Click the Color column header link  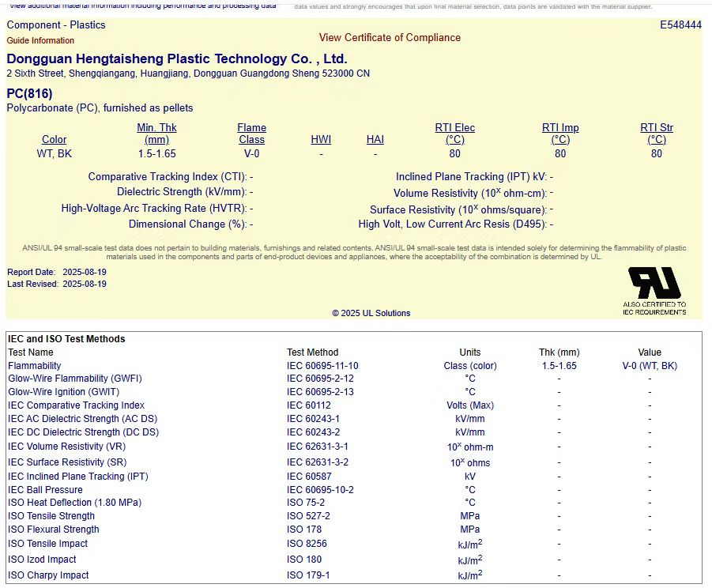[x=54, y=140]
